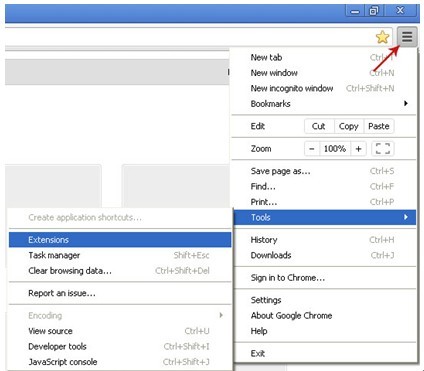The image size is (424, 371).
Task: Choose Exit to quit Chrome
Action: coord(325,353)
